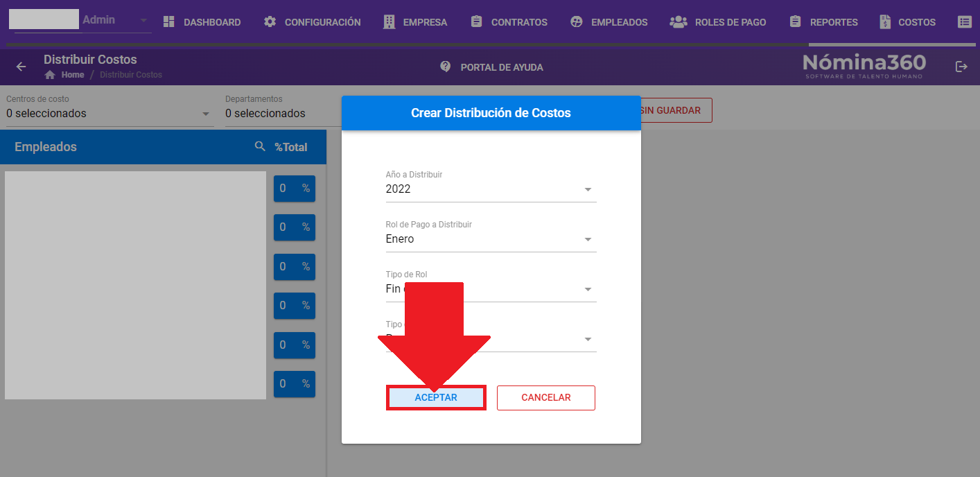Click the Nómina360 logo

[864, 65]
